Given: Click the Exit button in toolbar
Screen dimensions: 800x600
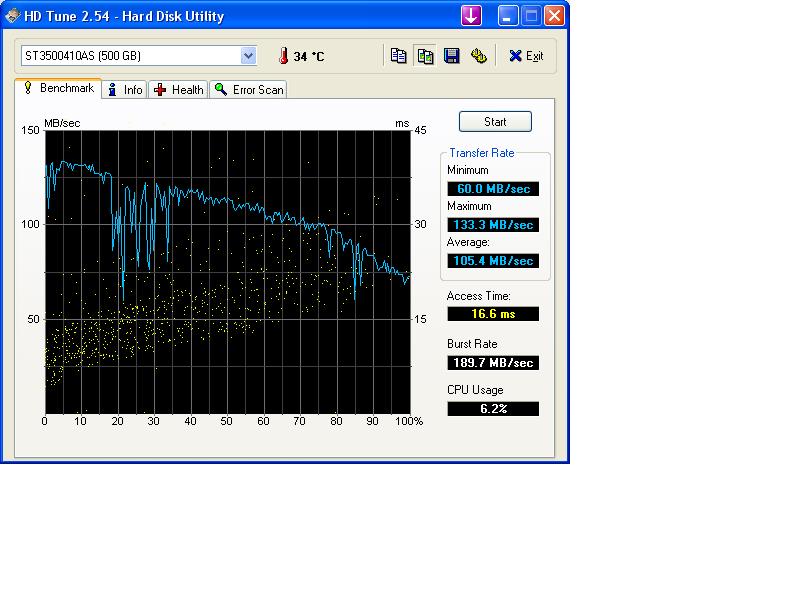Looking at the screenshot, I should pos(526,56).
